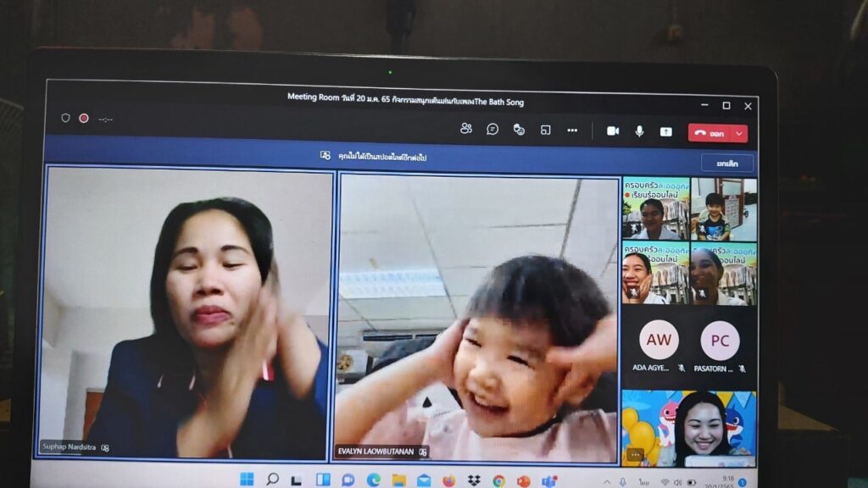This screenshot has width=868, height=488.
Task: Open the share content tray icon
Action: click(x=666, y=131)
